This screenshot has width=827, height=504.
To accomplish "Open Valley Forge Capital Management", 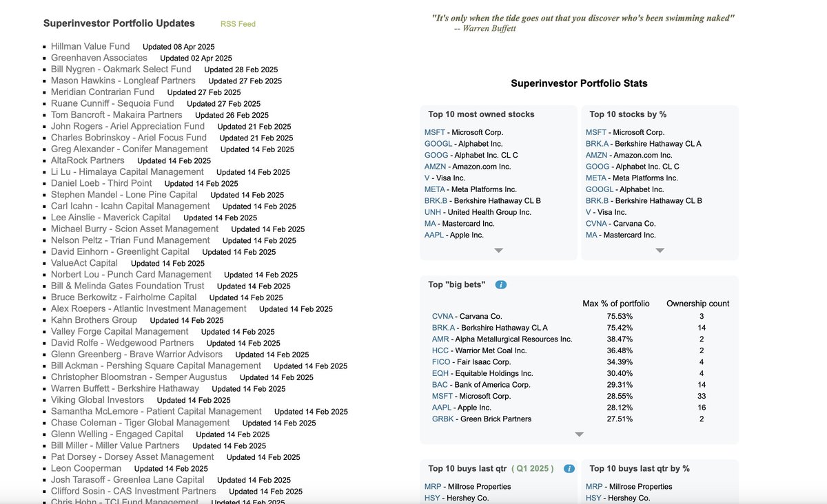I will pos(120,331).
